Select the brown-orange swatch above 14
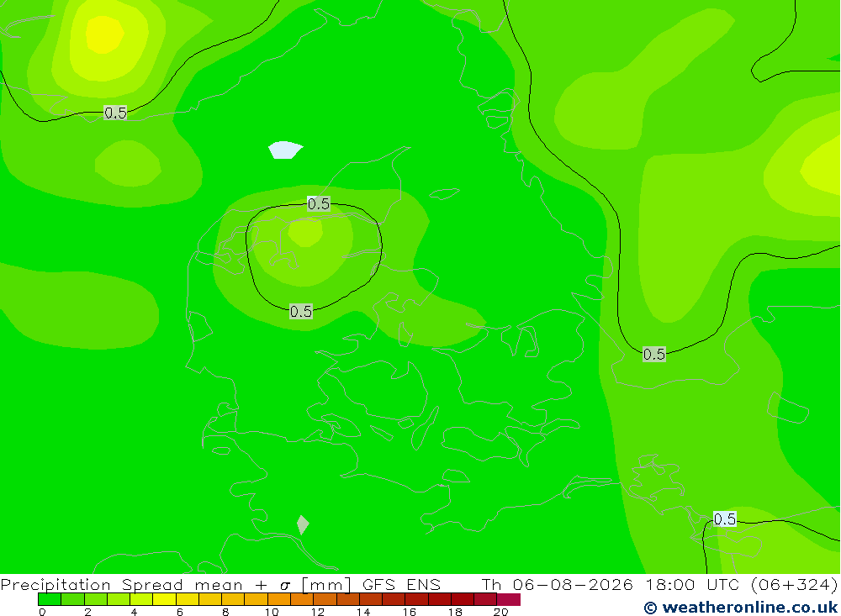841x616 pixels. tap(371, 599)
